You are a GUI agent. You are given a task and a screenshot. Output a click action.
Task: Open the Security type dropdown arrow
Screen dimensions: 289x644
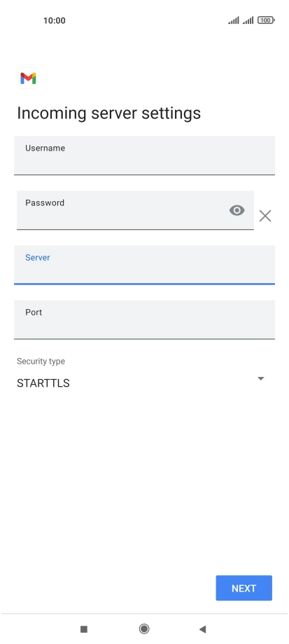261,378
